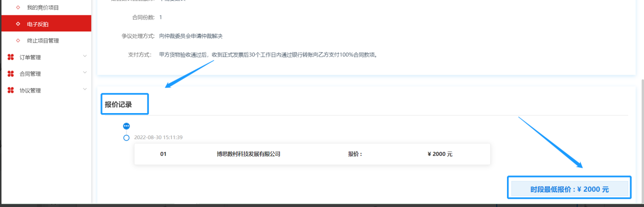
Task: Click the contract copies value 1
Action: [161, 17]
